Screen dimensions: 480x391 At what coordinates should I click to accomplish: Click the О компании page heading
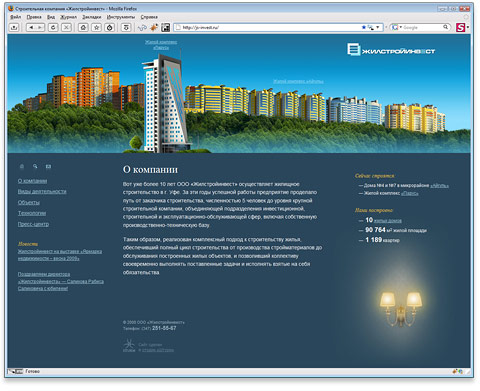(150, 169)
